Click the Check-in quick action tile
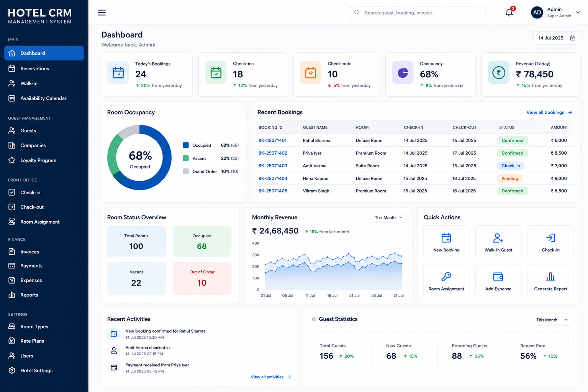 (550, 242)
